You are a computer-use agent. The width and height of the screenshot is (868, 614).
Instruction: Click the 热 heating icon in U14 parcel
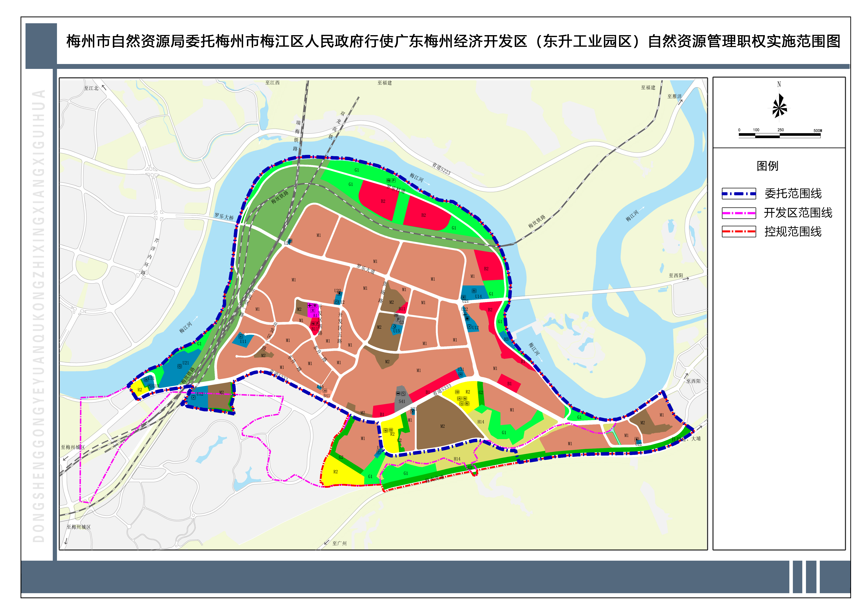[x=474, y=291]
